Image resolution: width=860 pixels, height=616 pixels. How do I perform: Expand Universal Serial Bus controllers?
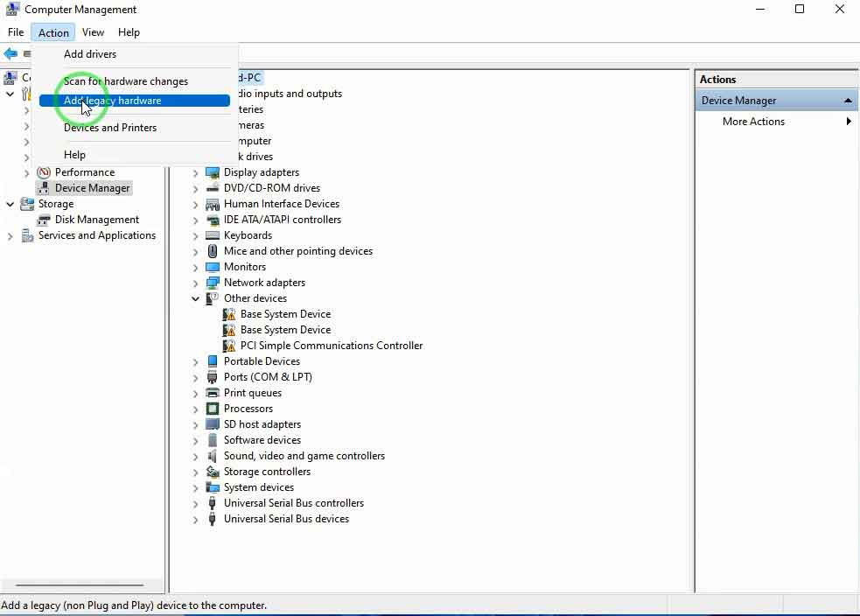196,503
